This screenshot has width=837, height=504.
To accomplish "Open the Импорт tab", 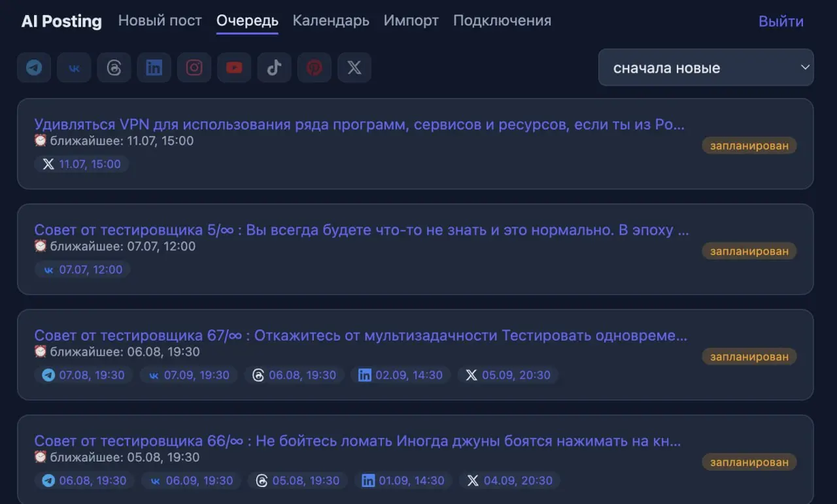I will point(411,21).
